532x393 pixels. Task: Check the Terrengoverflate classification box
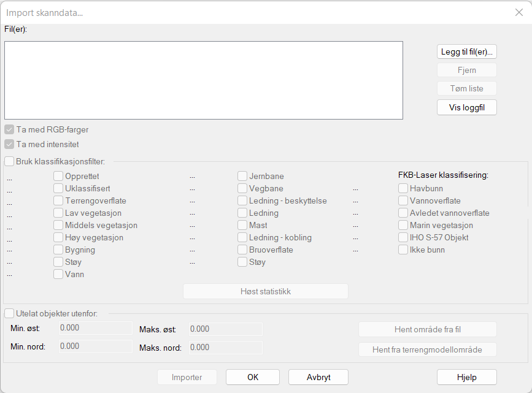58,200
